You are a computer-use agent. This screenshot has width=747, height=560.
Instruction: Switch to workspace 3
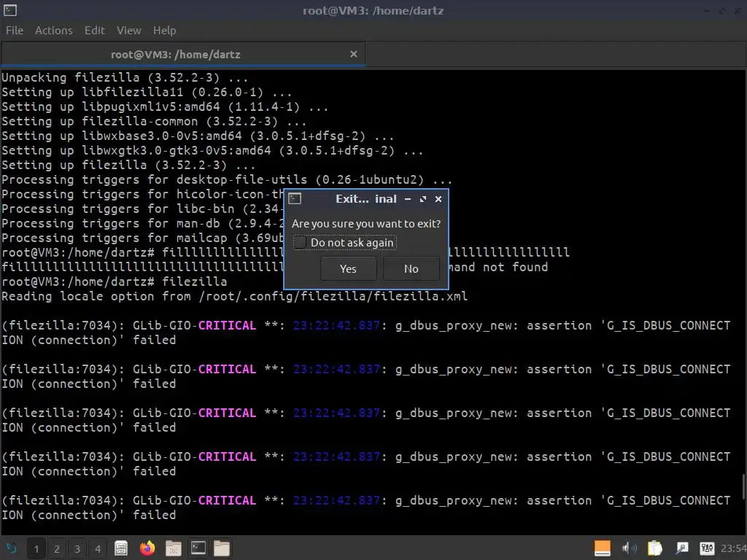coord(77,548)
